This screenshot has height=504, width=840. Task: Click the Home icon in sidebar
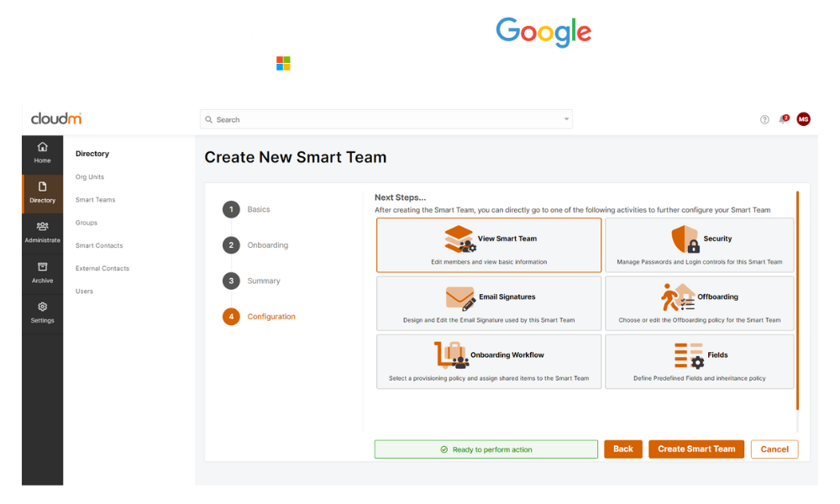(x=42, y=148)
